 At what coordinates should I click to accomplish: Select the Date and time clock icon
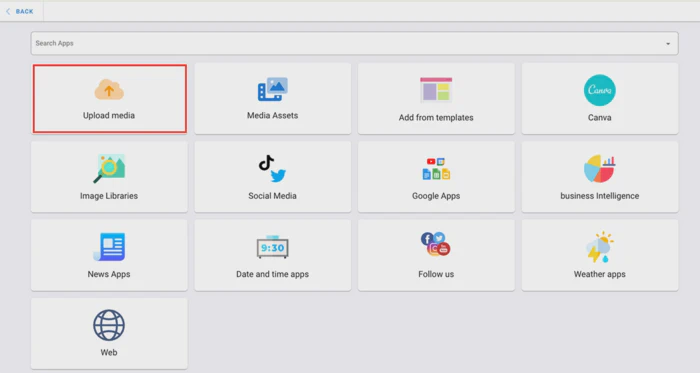(272, 247)
